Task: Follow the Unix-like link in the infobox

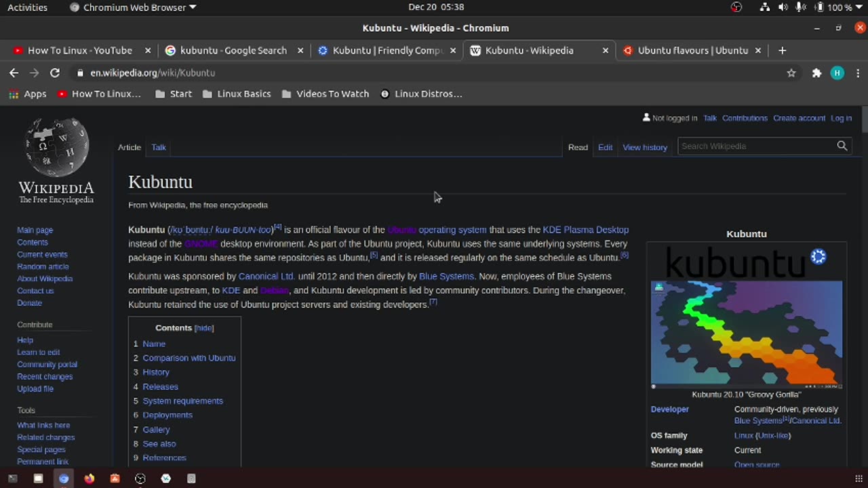Action: (772, 436)
